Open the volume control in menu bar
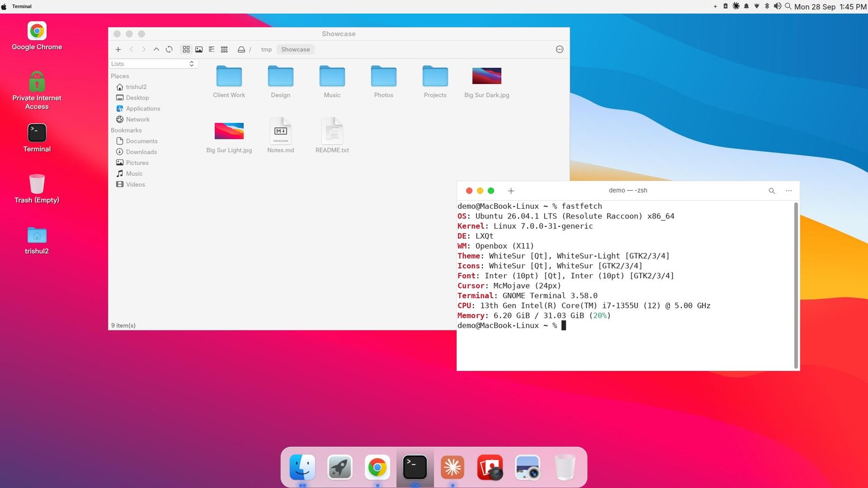 (x=777, y=7)
